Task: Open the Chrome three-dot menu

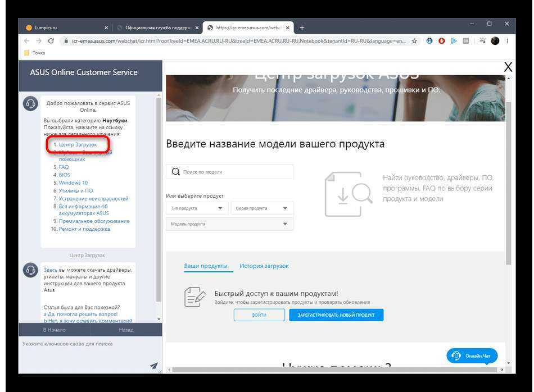Action: [508, 41]
